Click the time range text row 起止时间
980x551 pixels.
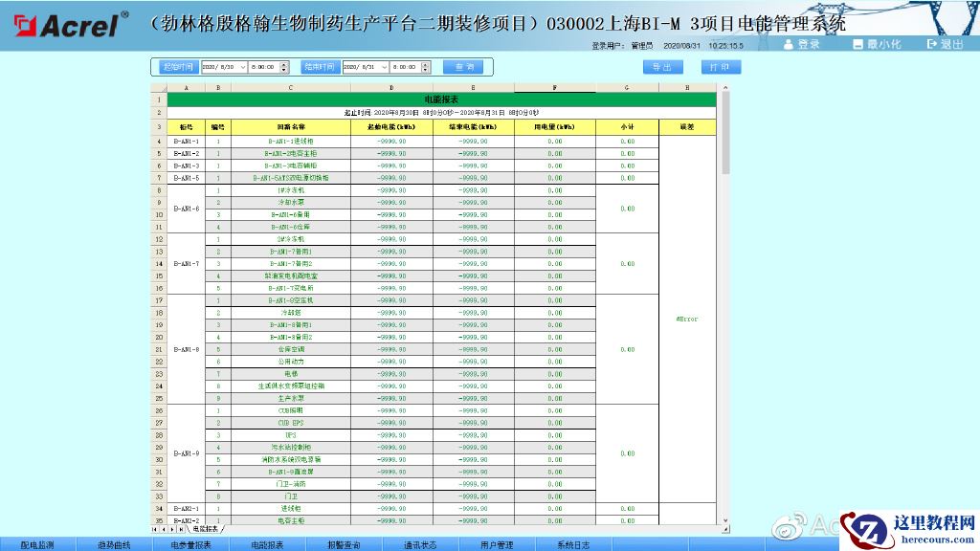[x=442, y=113]
